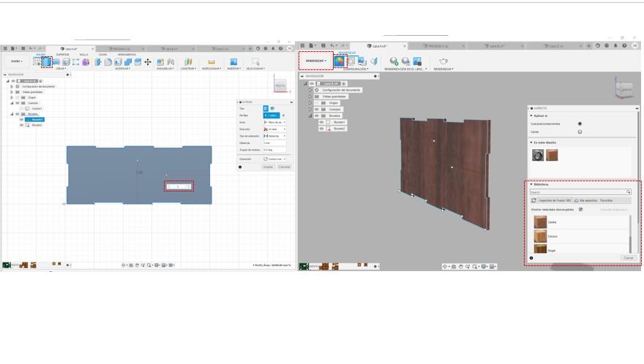Open the MALLA ribbon tab
Image resolution: width=644 pixels, height=364 pixels.
tap(83, 55)
